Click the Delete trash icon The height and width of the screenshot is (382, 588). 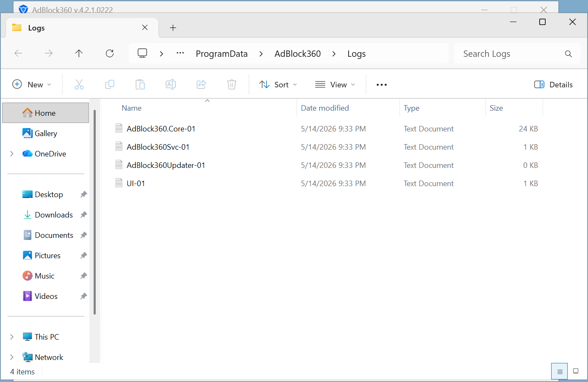(x=232, y=84)
